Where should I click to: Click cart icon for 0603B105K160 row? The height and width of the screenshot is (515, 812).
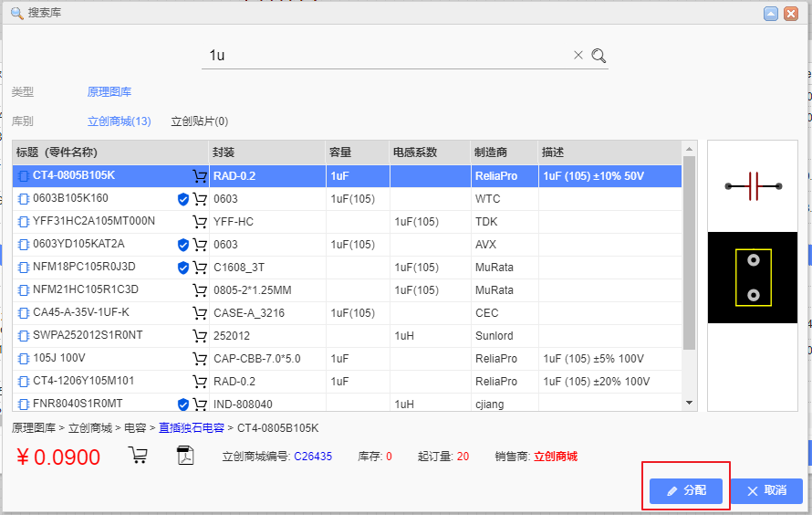pyautogui.click(x=200, y=199)
